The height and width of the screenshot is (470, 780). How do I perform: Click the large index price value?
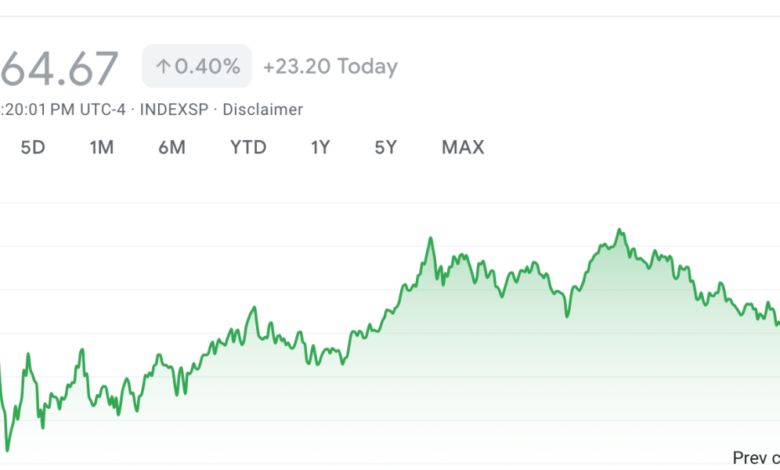click(x=58, y=68)
